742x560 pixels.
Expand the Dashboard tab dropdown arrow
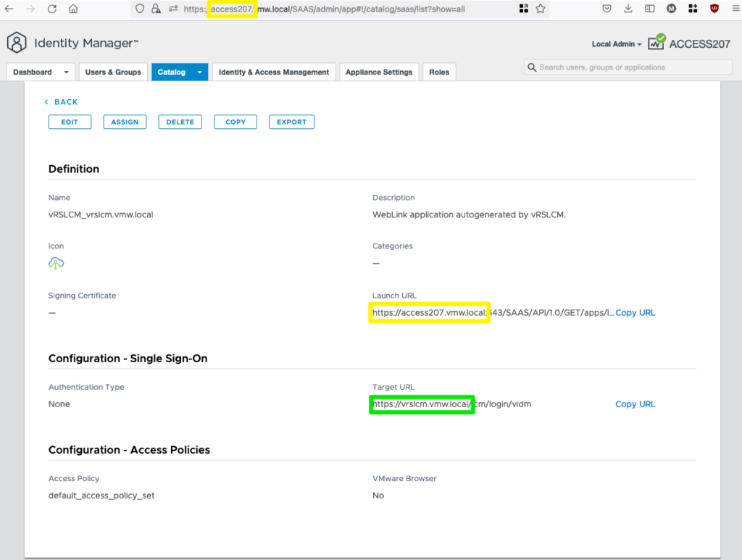[x=66, y=72]
